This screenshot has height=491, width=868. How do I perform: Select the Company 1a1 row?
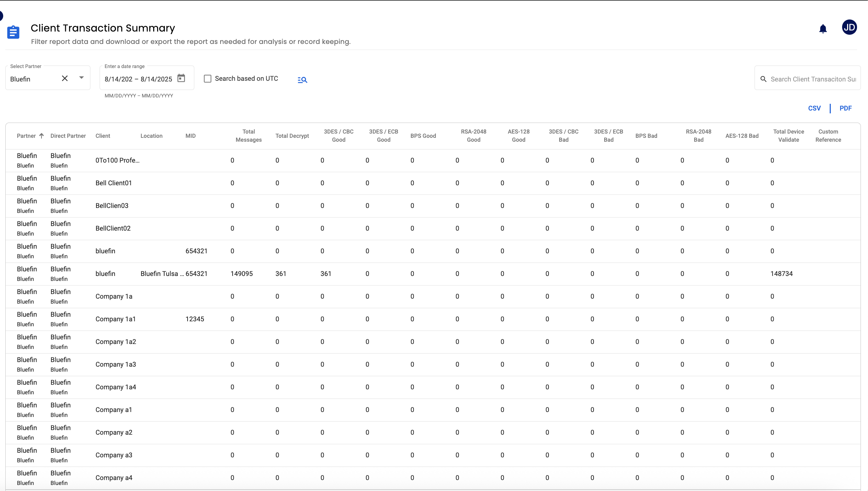pos(433,319)
